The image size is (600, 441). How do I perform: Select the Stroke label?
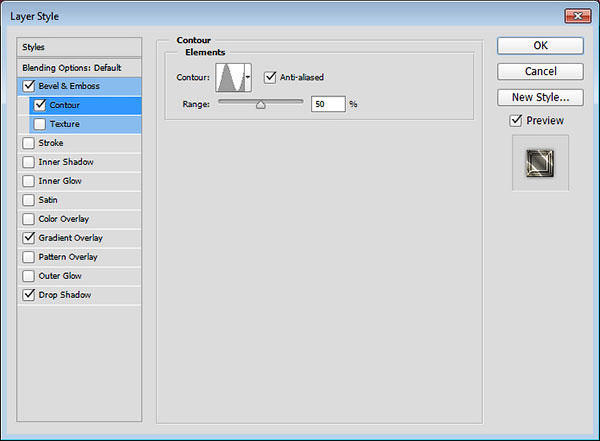pos(51,143)
